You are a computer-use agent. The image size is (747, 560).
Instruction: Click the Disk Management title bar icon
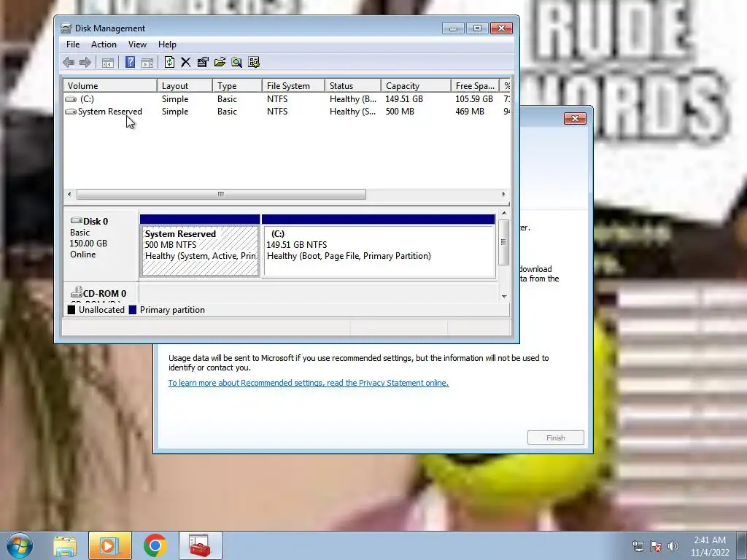click(66, 28)
